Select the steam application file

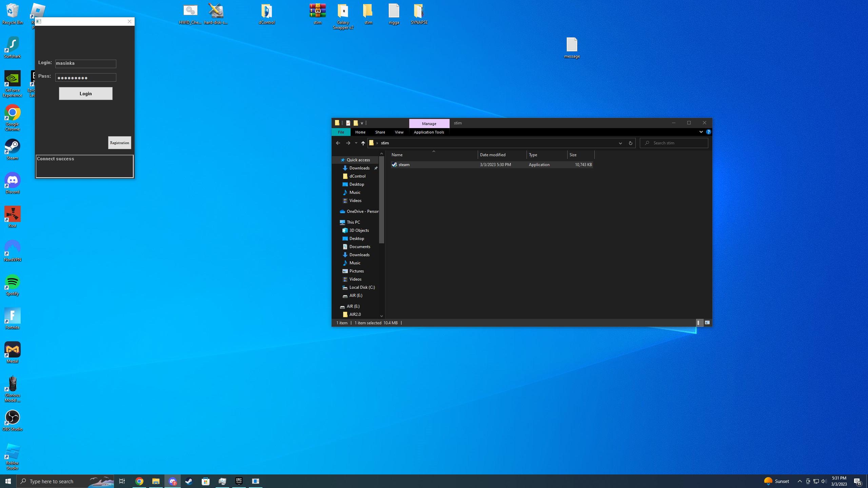click(x=404, y=165)
